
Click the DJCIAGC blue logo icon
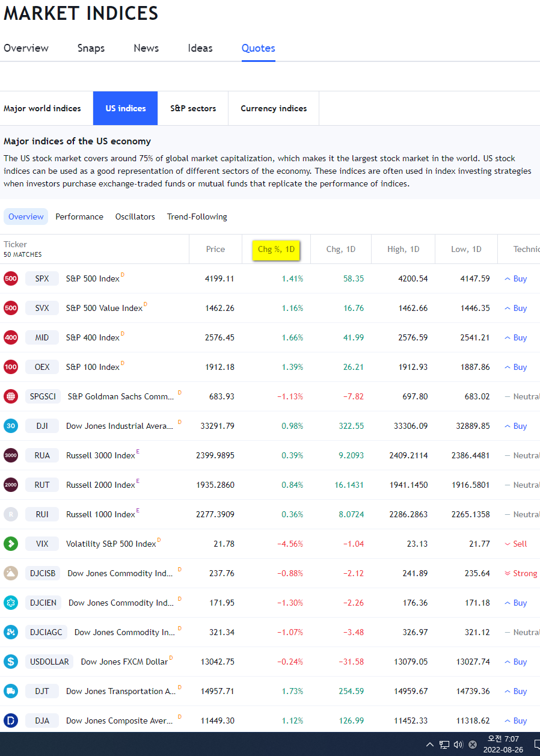coord(11,632)
